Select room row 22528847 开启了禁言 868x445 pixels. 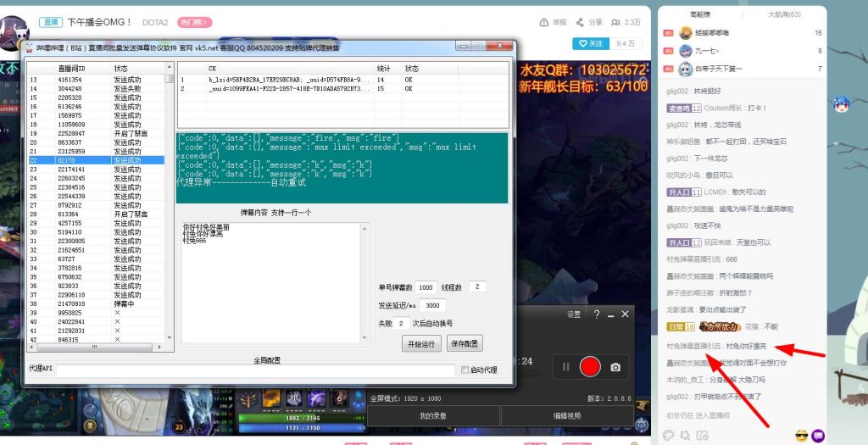tap(97, 133)
